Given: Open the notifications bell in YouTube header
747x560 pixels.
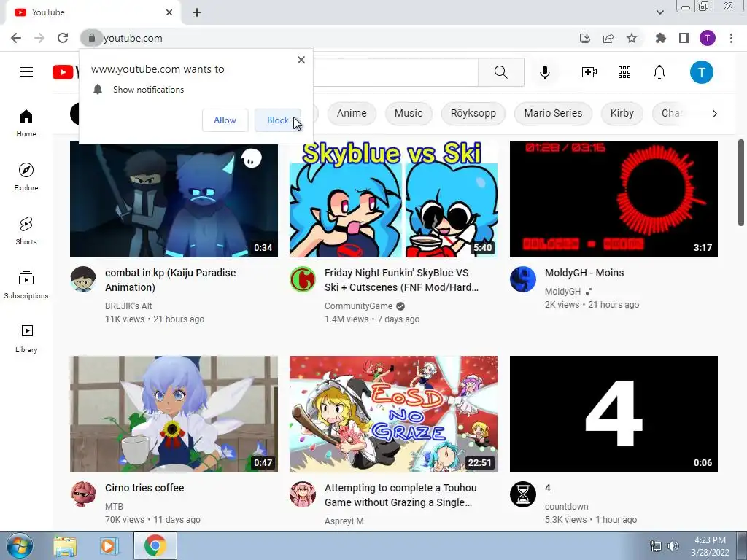Looking at the screenshot, I should [659, 72].
